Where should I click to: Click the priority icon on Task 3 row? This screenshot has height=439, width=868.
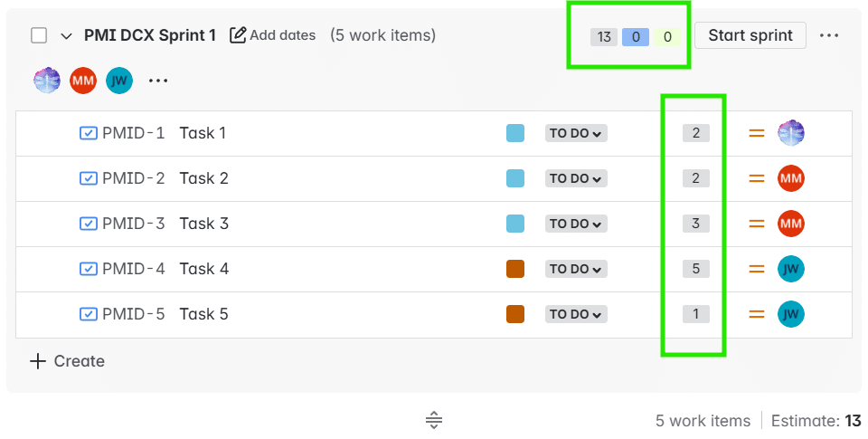coord(757,224)
